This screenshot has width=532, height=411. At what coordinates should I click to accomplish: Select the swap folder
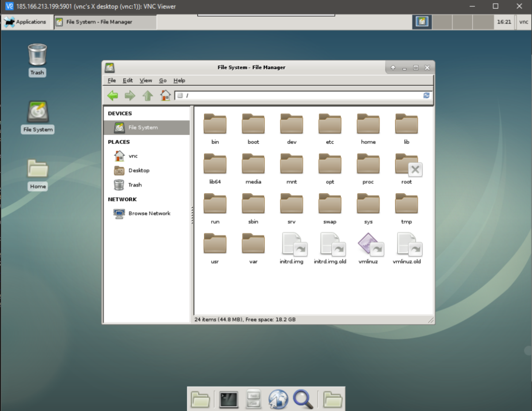(330, 209)
